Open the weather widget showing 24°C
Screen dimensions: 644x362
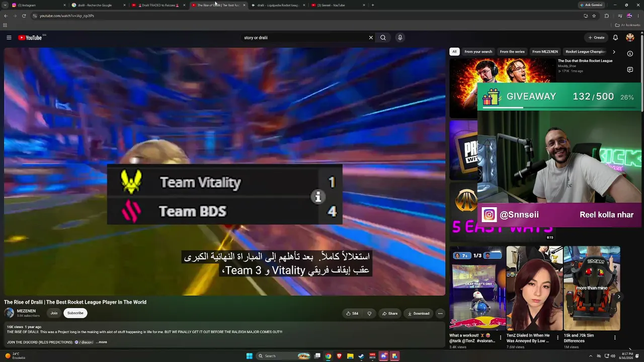15,356
